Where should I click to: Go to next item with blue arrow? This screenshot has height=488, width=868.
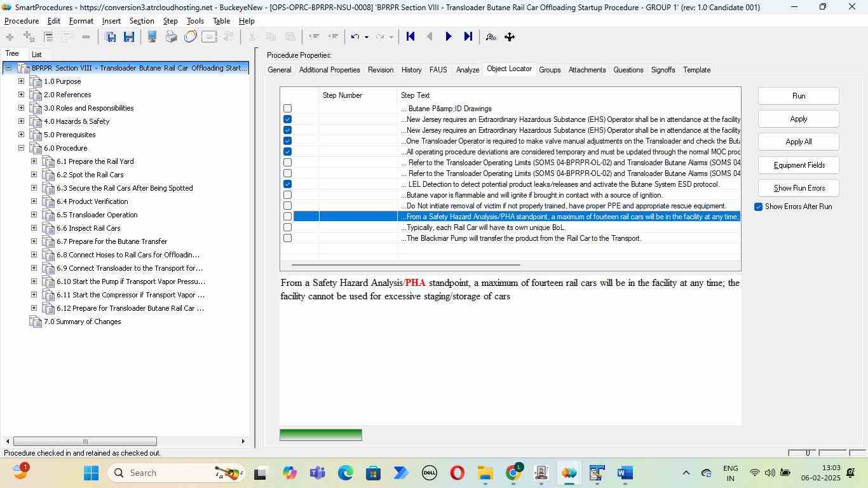click(x=449, y=37)
